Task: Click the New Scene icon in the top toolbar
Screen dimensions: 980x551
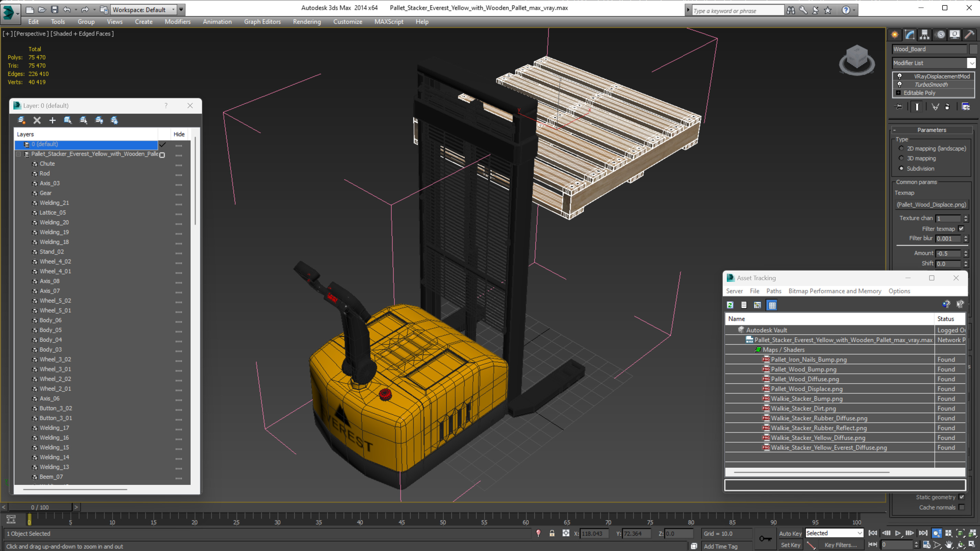Action: [x=30, y=10]
